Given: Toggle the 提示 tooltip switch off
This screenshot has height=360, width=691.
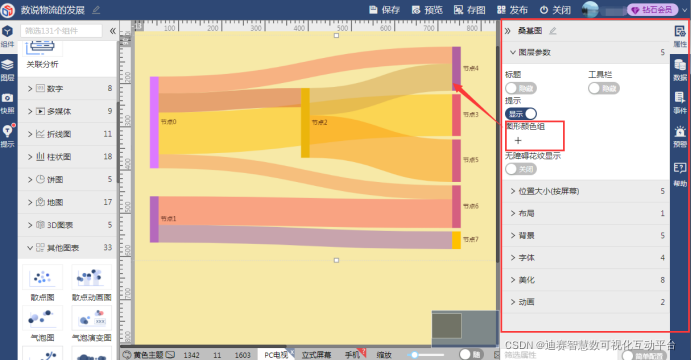Looking at the screenshot, I should [x=521, y=114].
